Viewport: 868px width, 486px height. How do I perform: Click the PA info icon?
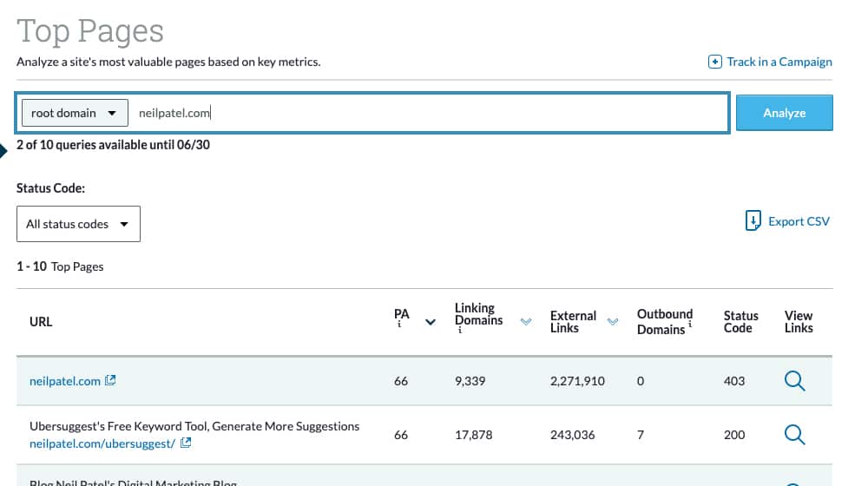pos(399,325)
